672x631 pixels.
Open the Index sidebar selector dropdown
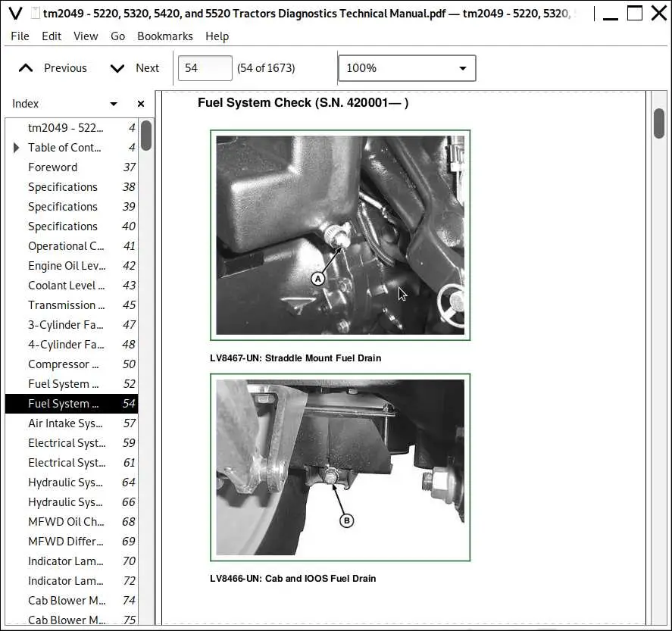pyautogui.click(x=114, y=104)
